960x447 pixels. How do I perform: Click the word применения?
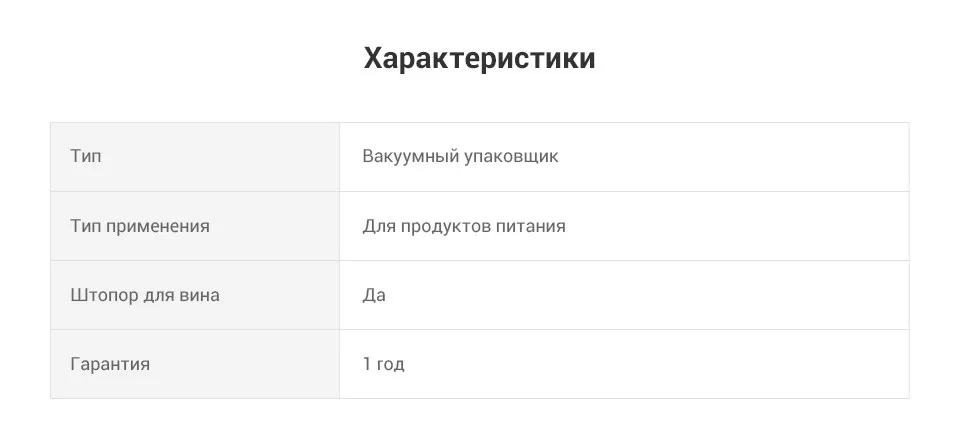click(x=158, y=226)
